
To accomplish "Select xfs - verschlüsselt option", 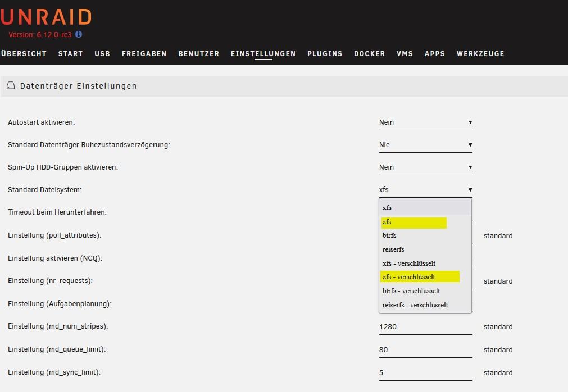I will tap(425, 263).
